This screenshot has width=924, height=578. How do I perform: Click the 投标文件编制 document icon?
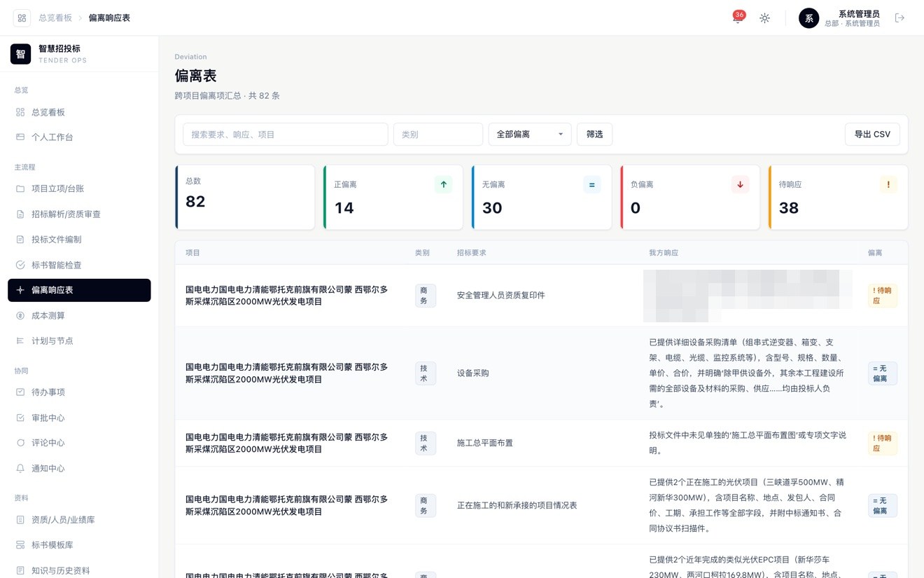pos(20,240)
